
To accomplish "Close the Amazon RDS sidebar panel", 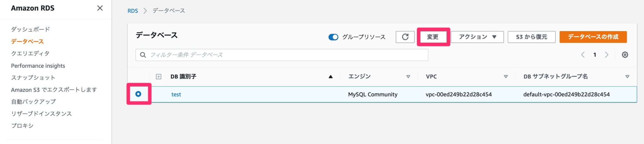I will point(100,8).
